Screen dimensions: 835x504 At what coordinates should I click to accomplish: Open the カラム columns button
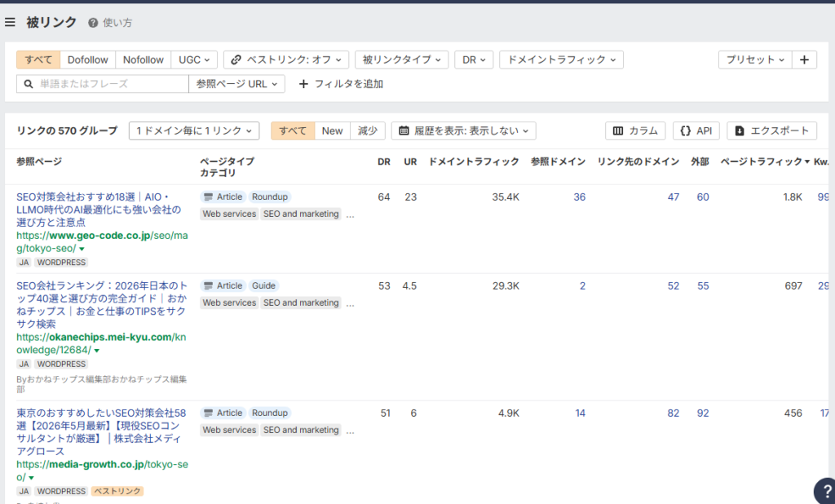[x=635, y=130]
